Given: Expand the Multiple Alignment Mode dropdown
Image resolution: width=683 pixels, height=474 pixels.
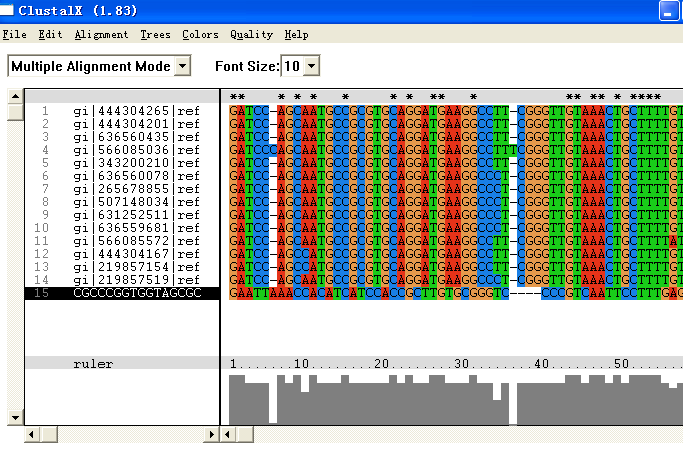Looking at the screenshot, I should (x=183, y=66).
